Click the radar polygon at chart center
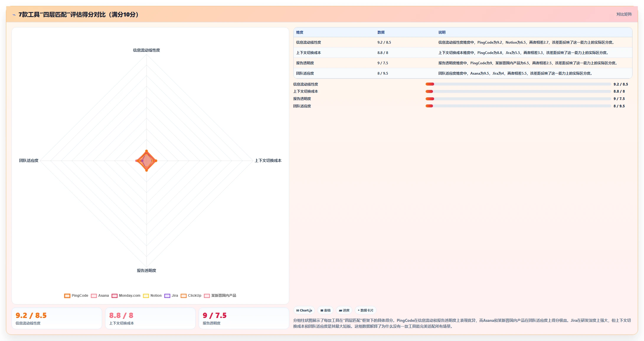Viewport: 644px width, 341px height. point(146,161)
